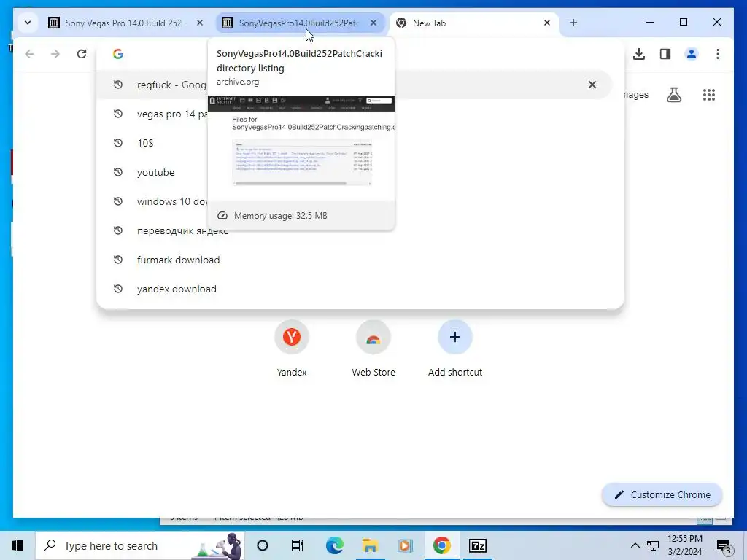
Task: Click history clock icon beside furmark download
Action: pos(118,260)
